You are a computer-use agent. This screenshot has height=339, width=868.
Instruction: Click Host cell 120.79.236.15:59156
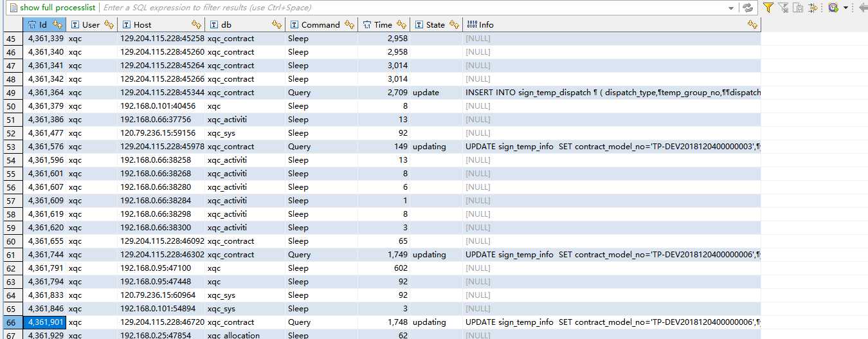161,133
